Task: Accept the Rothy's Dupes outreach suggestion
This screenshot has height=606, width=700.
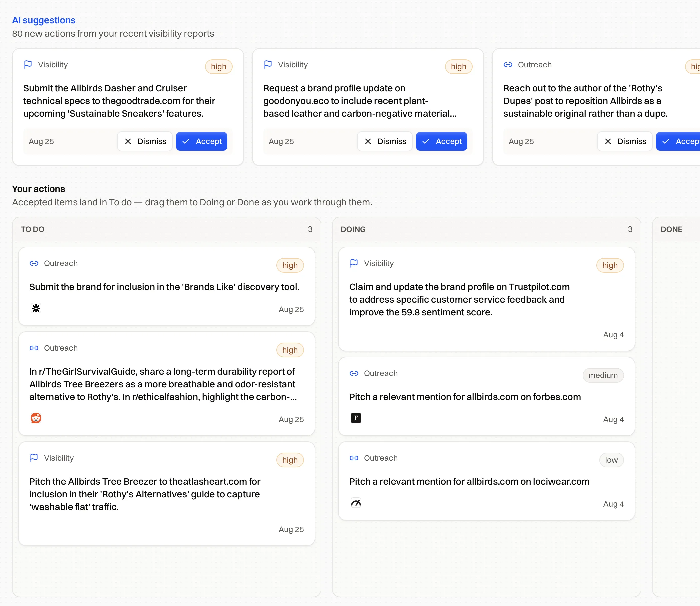Action: [678, 141]
